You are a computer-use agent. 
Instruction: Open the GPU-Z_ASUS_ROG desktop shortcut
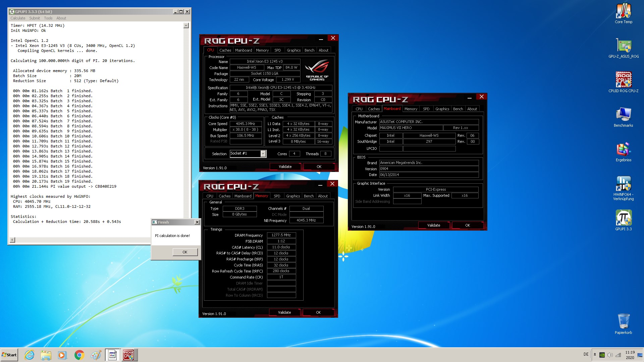(x=623, y=48)
